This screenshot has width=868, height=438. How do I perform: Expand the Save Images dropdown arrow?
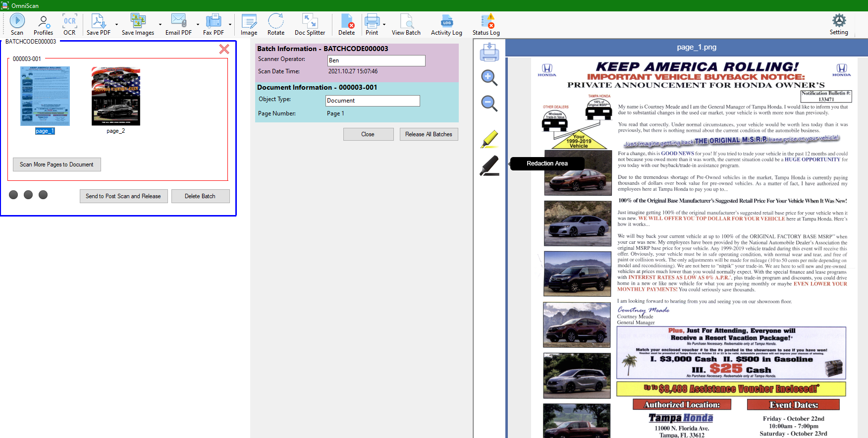[160, 24]
